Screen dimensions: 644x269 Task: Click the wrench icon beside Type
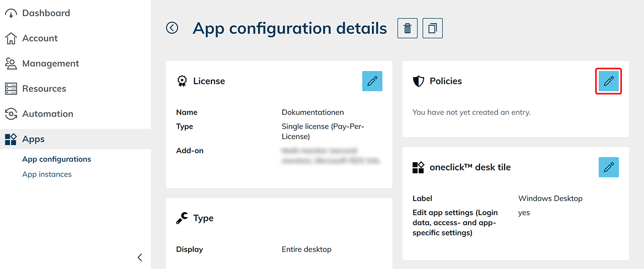(182, 218)
